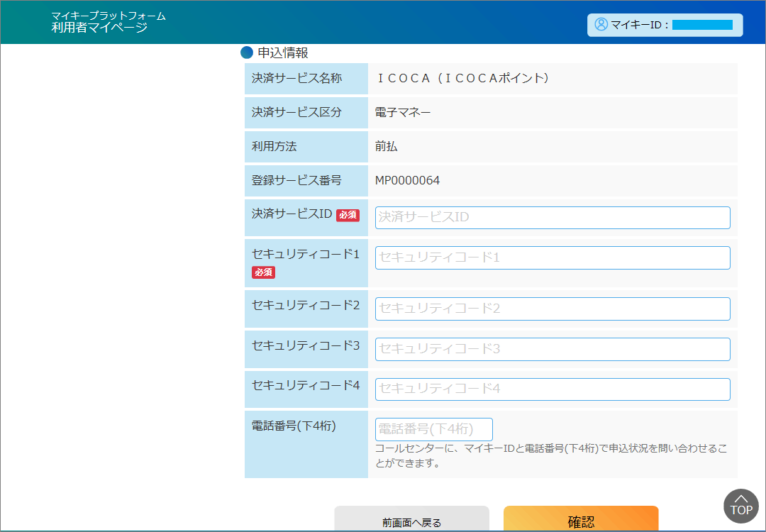Click the セキュリティコード1 input field
This screenshot has height=532, width=766.
point(553,258)
